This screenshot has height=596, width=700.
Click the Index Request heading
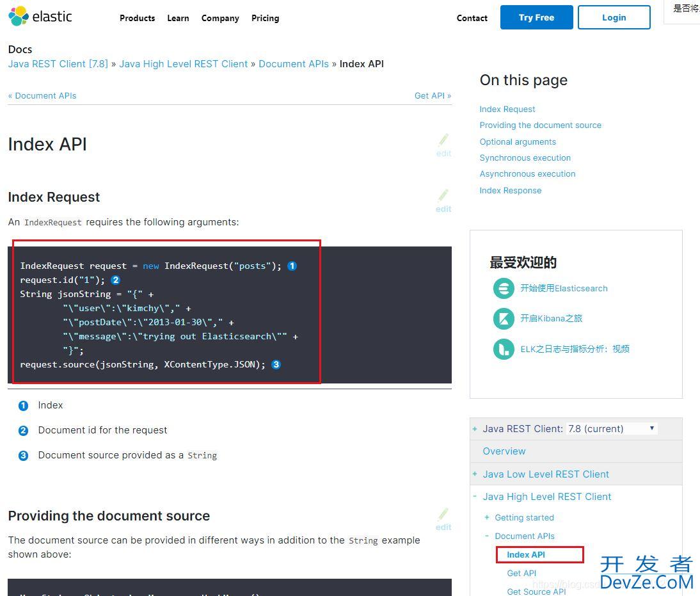pos(54,197)
